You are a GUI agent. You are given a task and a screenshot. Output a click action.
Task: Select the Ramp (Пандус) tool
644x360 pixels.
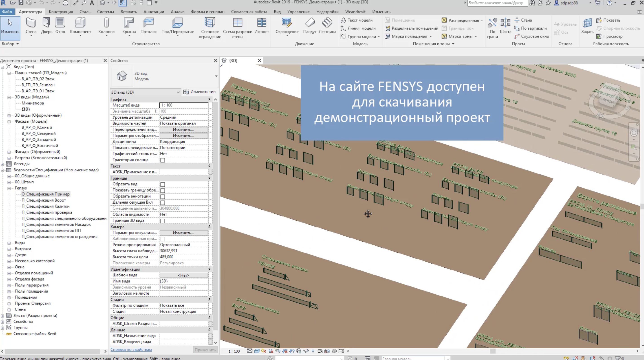pos(310,26)
